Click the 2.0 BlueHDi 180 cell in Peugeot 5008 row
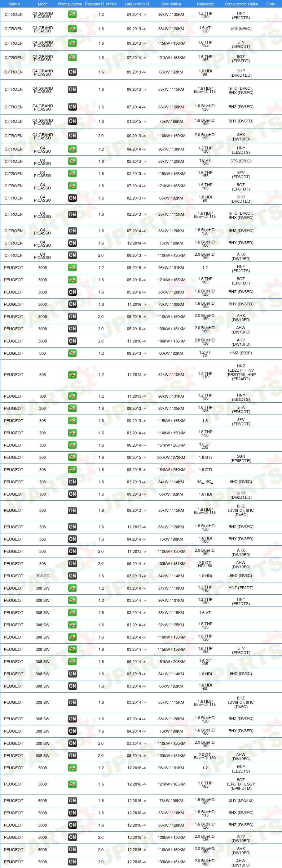This screenshot has width=282, height=868. point(205,862)
